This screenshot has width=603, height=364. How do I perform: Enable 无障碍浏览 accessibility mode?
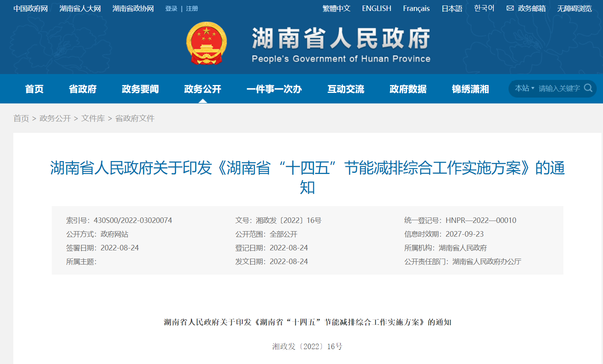[x=574, y=8]
